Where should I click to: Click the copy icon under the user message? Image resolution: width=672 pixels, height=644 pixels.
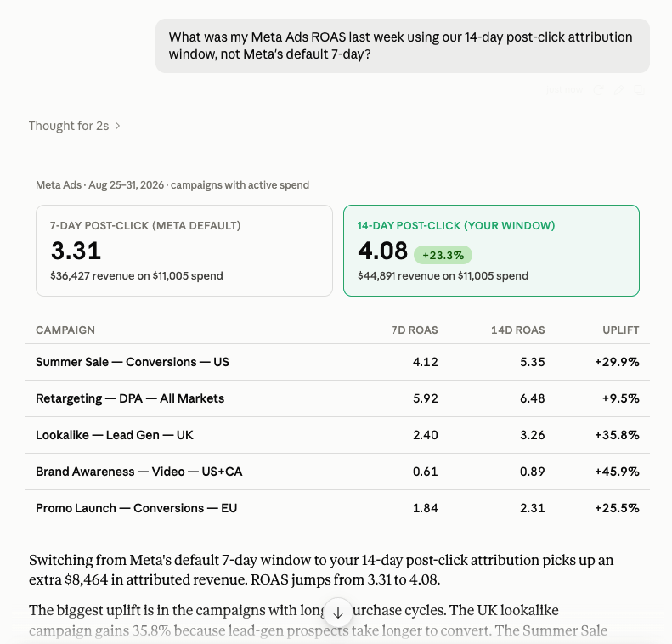pos(639,90)
